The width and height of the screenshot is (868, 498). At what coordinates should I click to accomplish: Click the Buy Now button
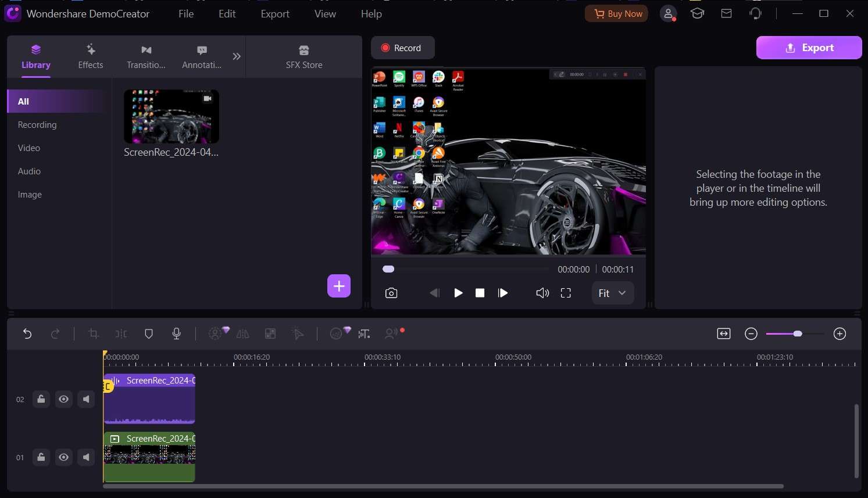pos(617,14)
